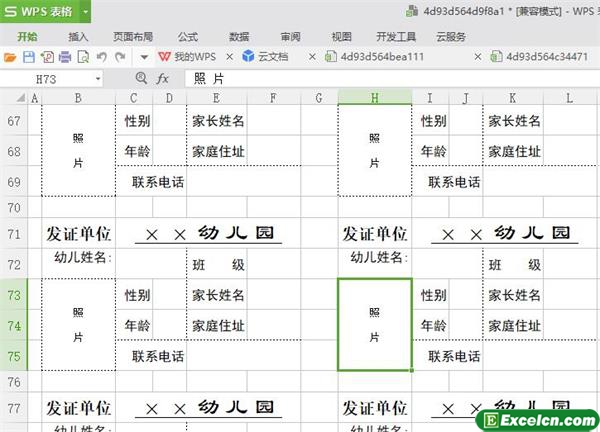Click the formula bar containing 照 片

pyautogui.click(x=392, y=79)
